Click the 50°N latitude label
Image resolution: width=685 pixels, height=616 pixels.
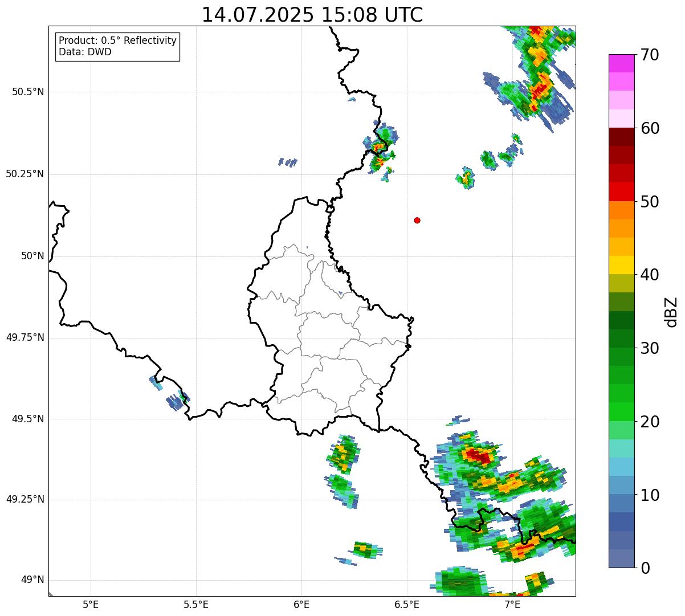[32, 256]
